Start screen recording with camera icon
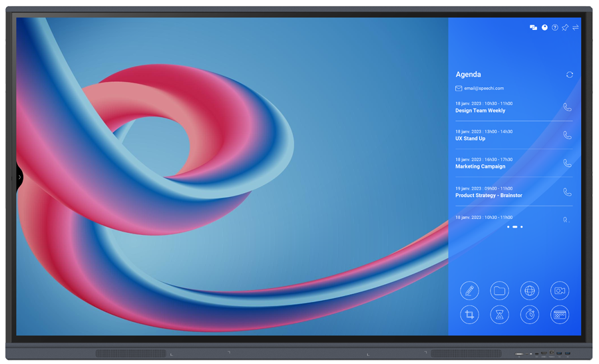599x364 pixels. (x=560, y=290)
